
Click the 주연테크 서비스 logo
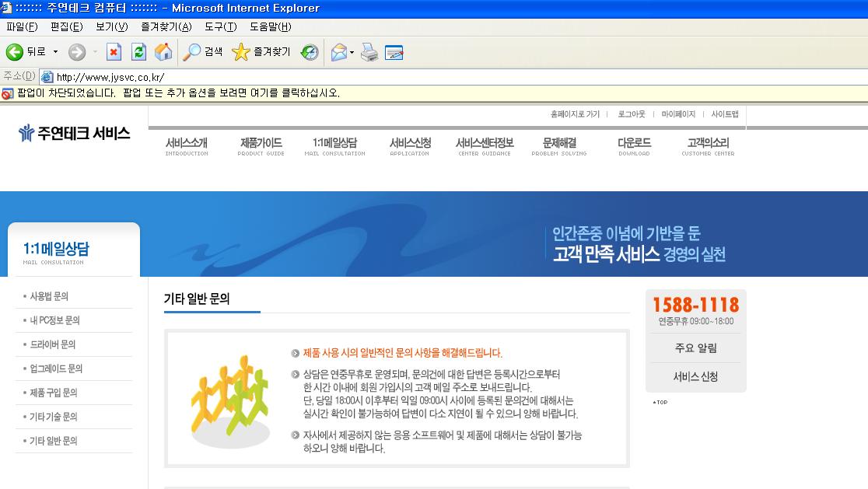point(74,133)
